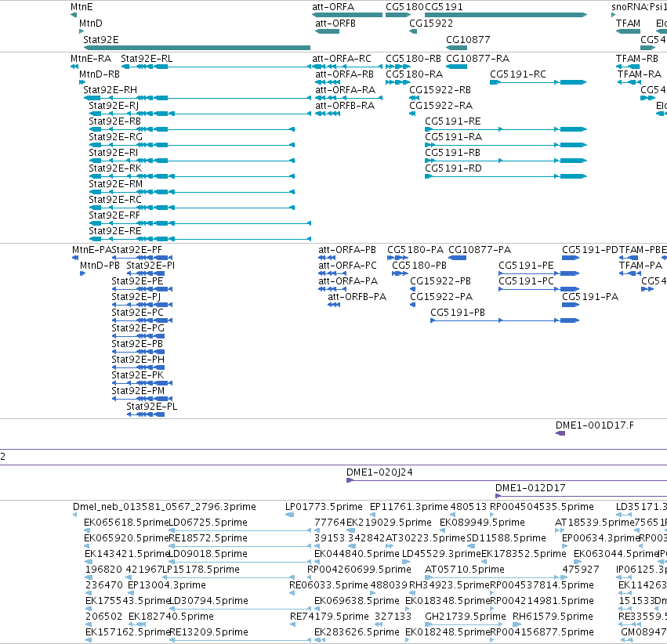Select transcript label "Stat92E-RK"
The image size is (667, 644).
tap(115, 168)
